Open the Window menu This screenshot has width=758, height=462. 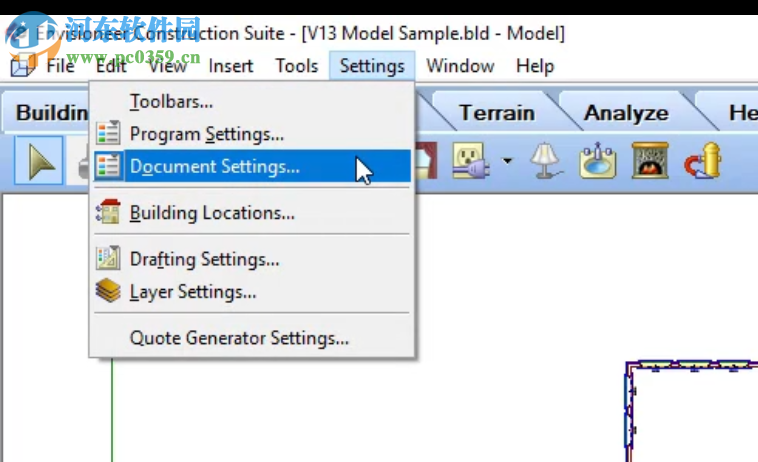pos(460,66)
